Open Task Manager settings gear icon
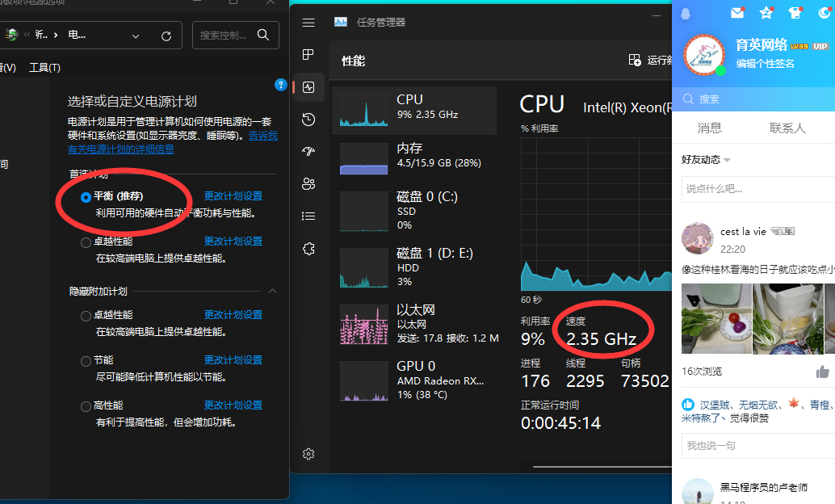 tap(308, 455)
